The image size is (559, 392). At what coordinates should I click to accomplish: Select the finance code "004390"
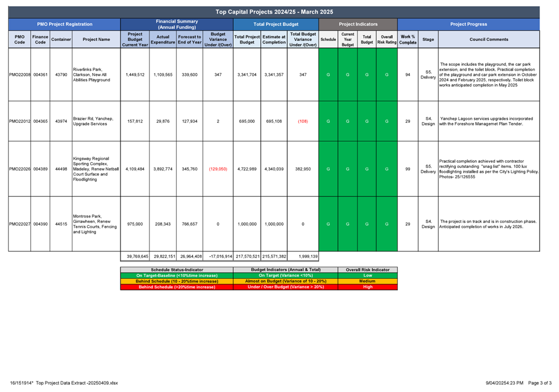pyautogui.click(x=40, y=224)
